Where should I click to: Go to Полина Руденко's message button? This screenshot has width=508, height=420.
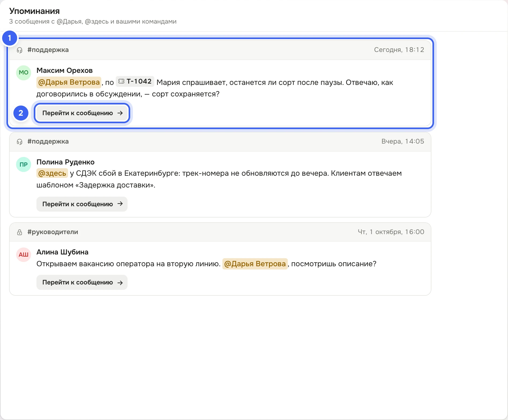tap(82, 204)
